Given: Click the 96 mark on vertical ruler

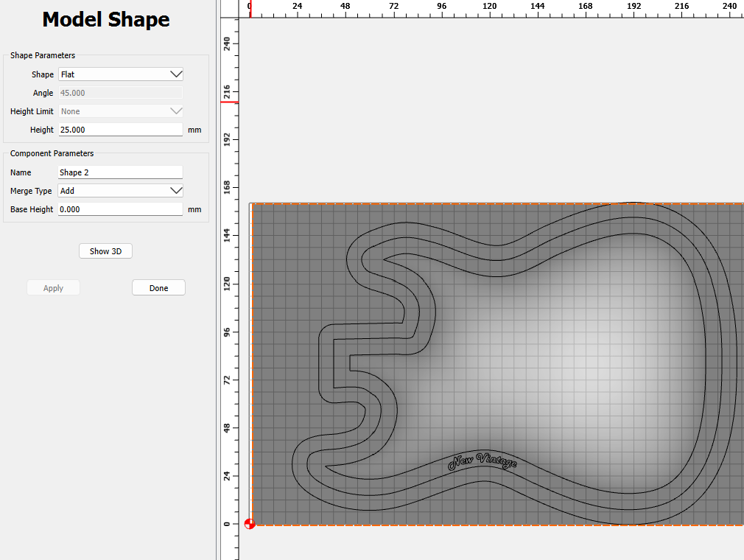Looking at the screenshot, I should 227,332.
